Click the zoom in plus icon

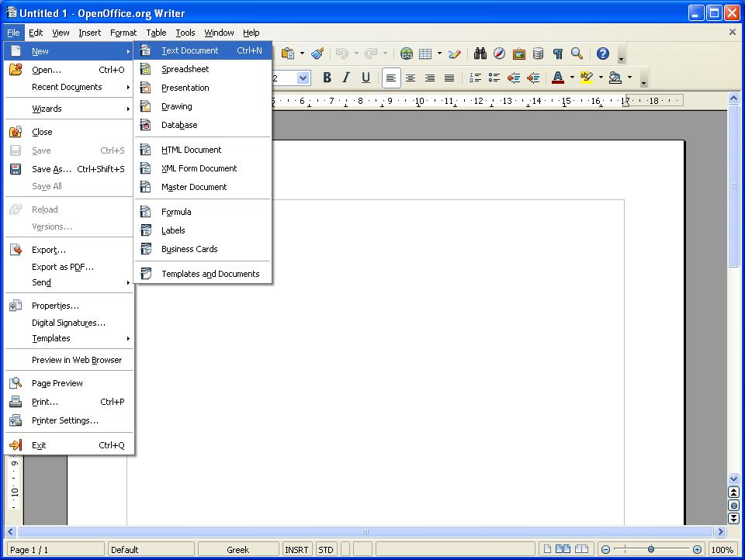point(697,550)
